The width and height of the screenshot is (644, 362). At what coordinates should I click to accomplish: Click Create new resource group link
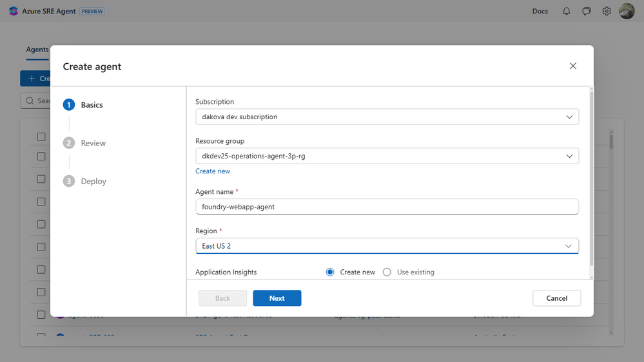pyautogui.click(x=213, y=171)
